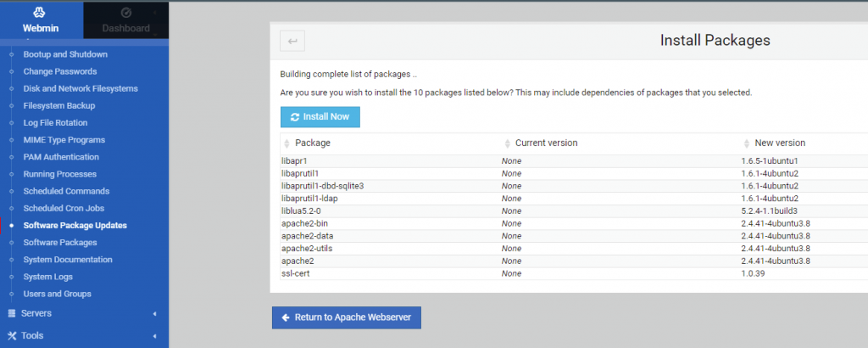
Task: Click Return to Apache Webserver button
Action: (346, 317)
